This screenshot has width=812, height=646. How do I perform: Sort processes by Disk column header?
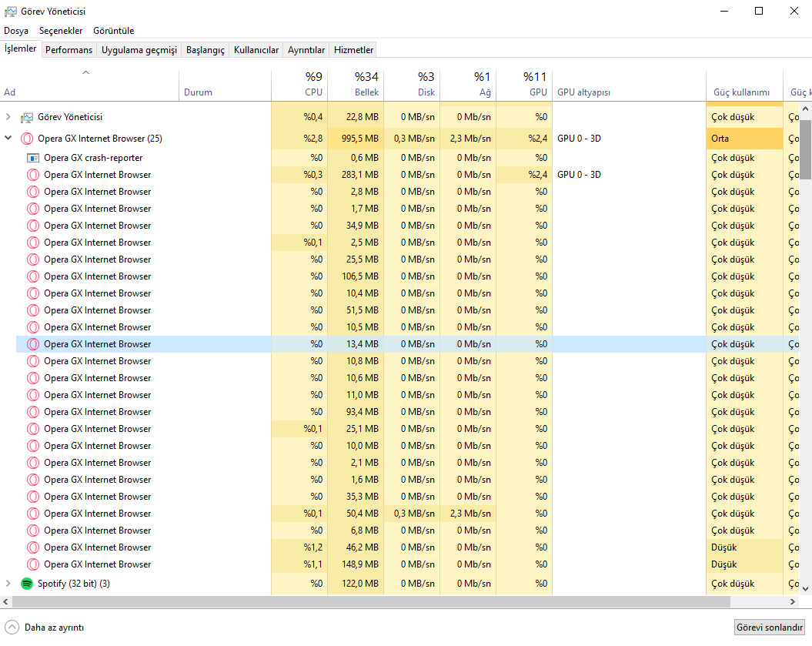click(412, 85)
